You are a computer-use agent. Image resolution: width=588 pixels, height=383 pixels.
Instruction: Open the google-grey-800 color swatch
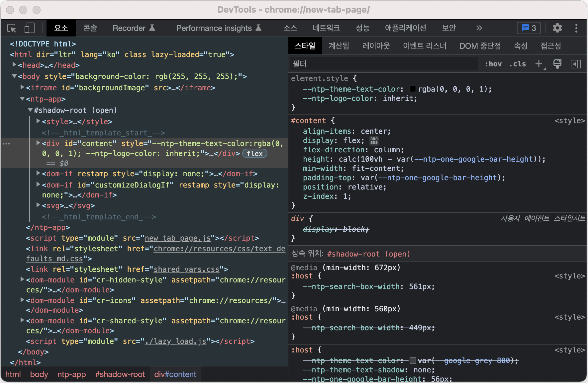pyautogui.click(x=413, y=360)
